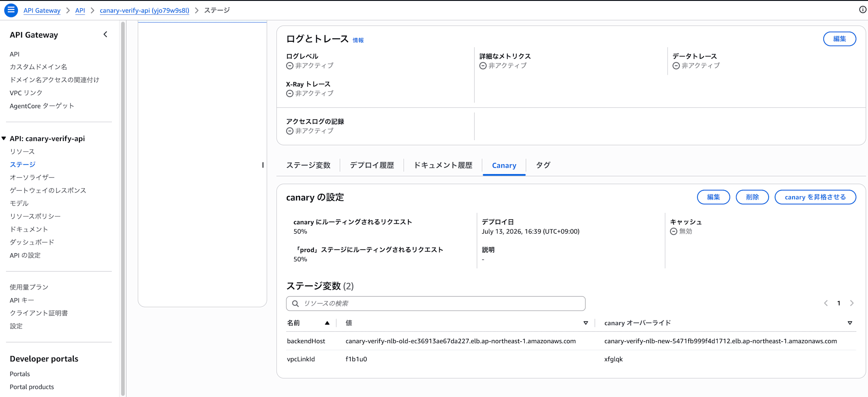Click the July 13, 2026 deploy date text
Image resolution: width=868 pixels, height=397 pixels.
(x=530, y=232)
